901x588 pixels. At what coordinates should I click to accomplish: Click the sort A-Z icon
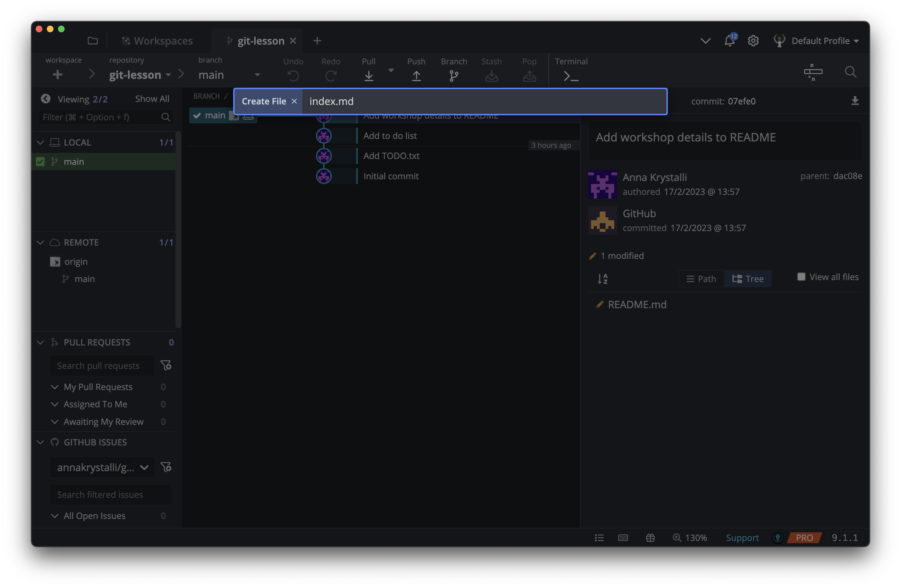point(602,279)
